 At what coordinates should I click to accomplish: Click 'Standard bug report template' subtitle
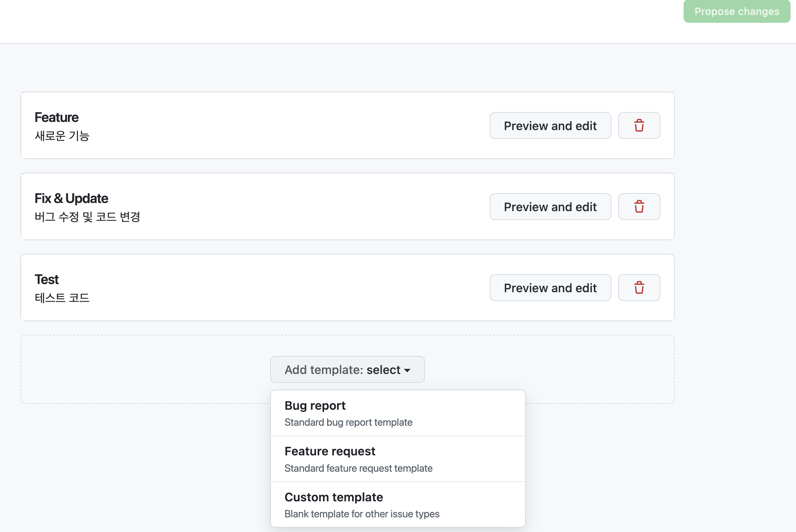point(348,422)
